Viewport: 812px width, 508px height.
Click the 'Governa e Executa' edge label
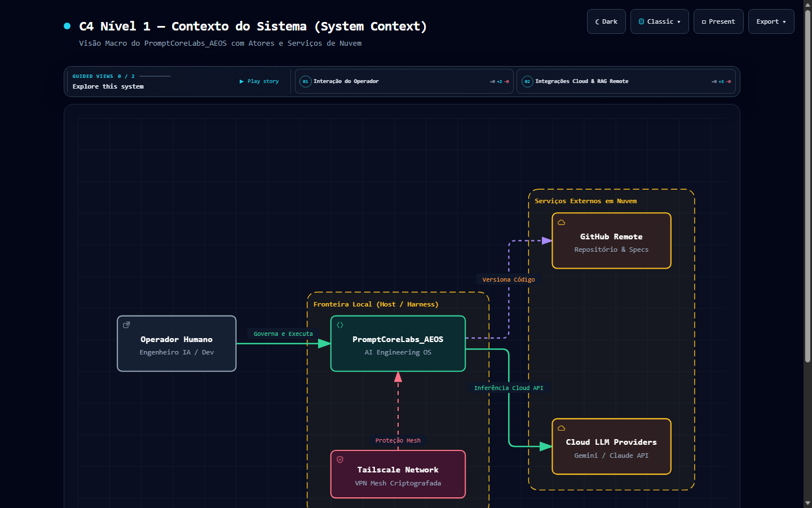(283, 334)
